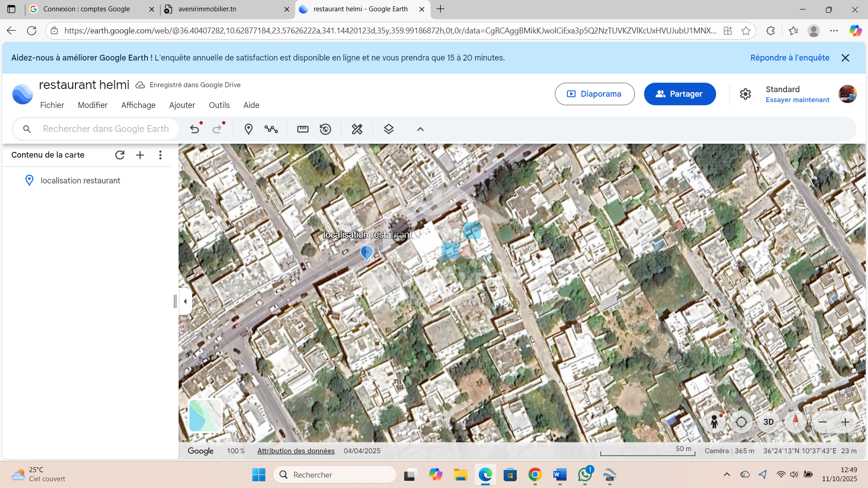The width and height of the screenshot is (868, 488).
Task: Reset view with the compass icon
Action: pos(796,422)
